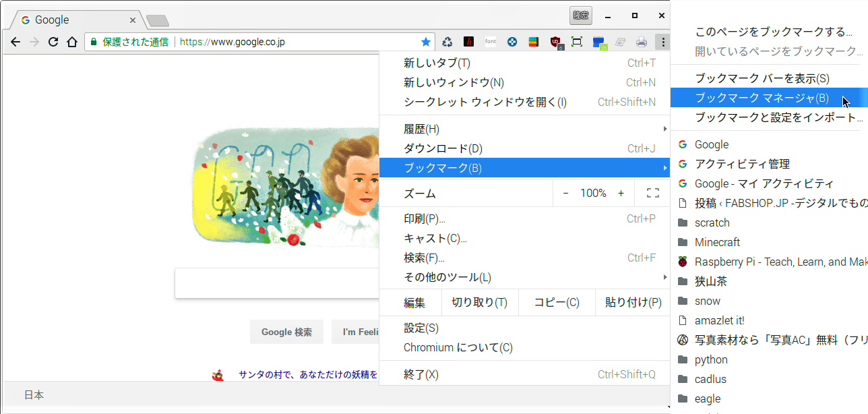Open the Minecraft bookmark folder
The width and height of the screenshot is (868, 414).
pyautogui.click(x=770, y=242)
